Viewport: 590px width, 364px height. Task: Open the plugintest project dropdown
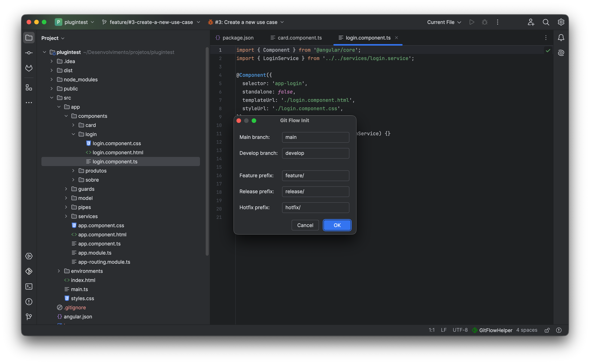click(75, 22)
